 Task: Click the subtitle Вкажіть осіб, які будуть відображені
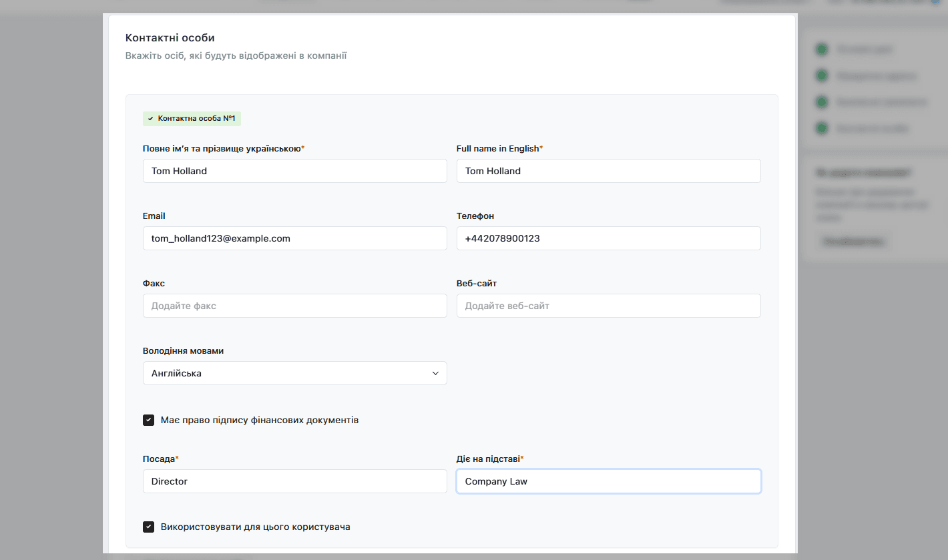click(236, 55)
